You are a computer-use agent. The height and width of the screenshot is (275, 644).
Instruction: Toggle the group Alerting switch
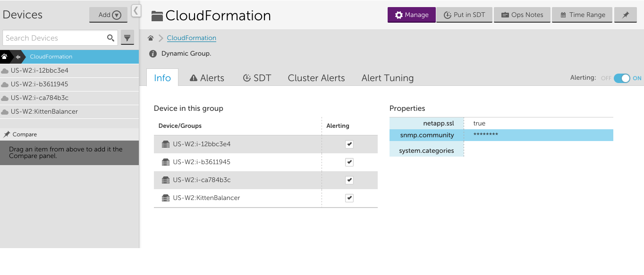(622, 78)
